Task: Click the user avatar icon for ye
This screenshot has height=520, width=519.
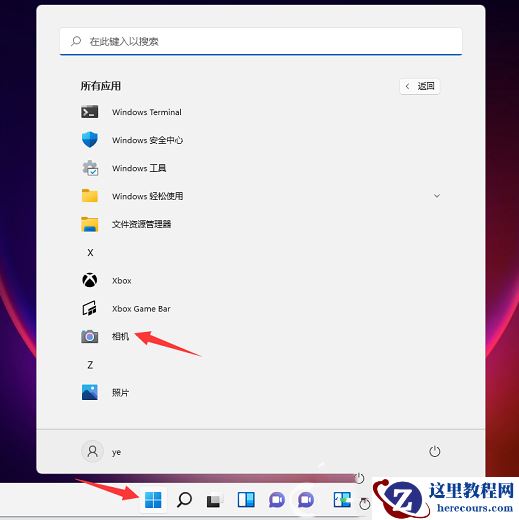Action: point(92,451)
